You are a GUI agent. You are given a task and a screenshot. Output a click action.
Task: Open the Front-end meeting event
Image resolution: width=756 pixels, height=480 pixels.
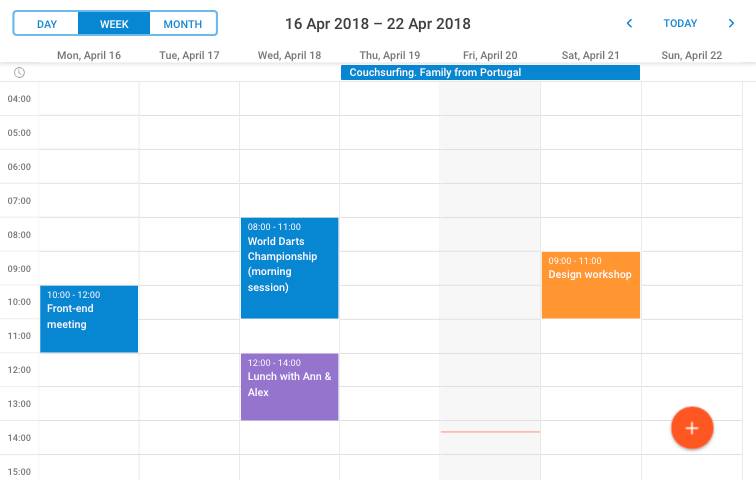click(89, 319)
